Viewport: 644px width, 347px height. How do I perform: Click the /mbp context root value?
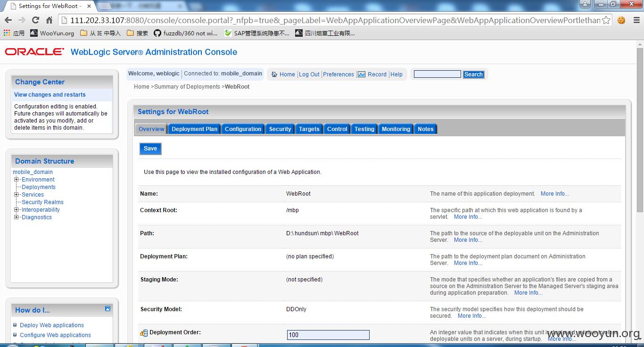pyautogui.click(x=292, y=210)
